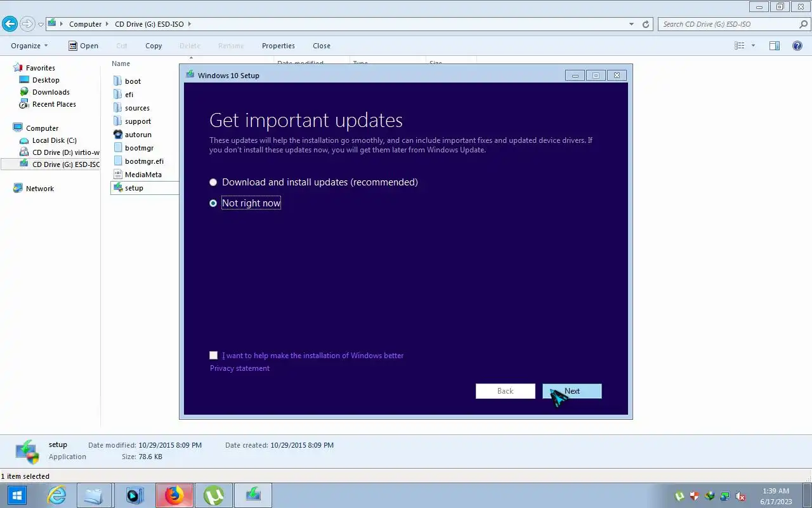Image resolution: width=812 pixels, height=508 pixels.
Task: Click CD Drive (G:) ESD-ISO breadcrumb
Action: (149, 24)
